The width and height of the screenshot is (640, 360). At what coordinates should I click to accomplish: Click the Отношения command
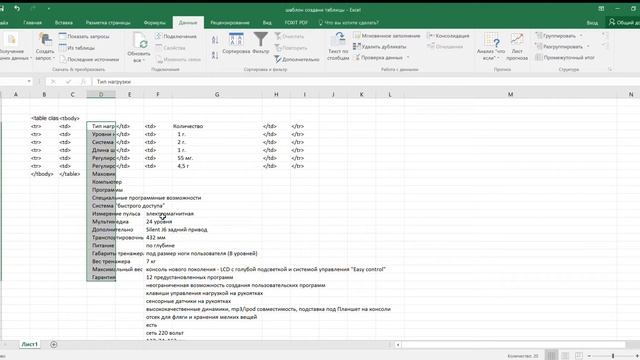click(445, 47)
